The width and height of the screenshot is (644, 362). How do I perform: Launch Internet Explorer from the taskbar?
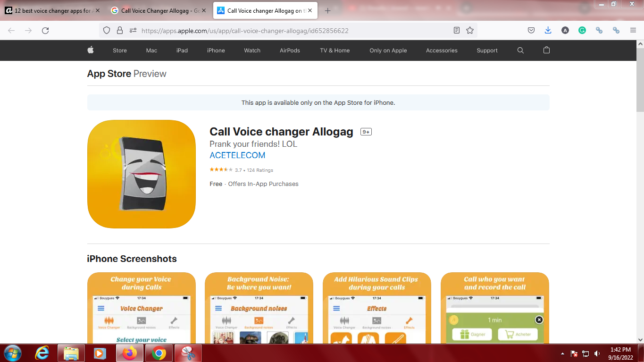(x=42, y=353)
